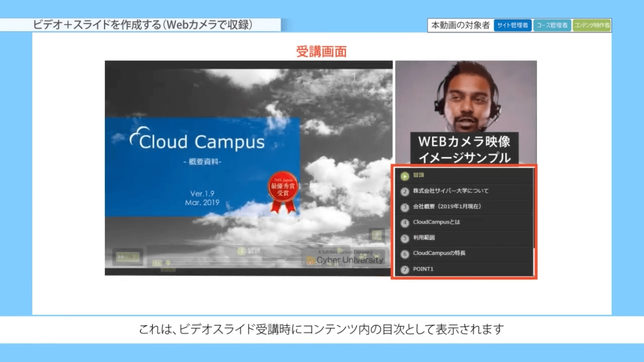Click the 本動画の対象者 label
Image resolution: width=644 pixels, height=362 pixels.
461,26
